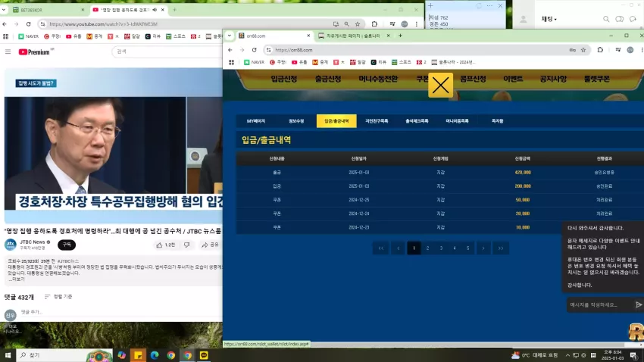The width and height of the screenshot is (644, 362).
Task: Expand tab search dropdown in YouTube window
Action: click(x=4, y=9)
